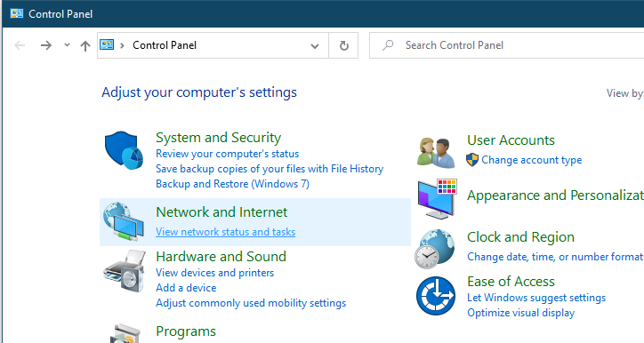Open Clock and Region globe clock icon

435,249
